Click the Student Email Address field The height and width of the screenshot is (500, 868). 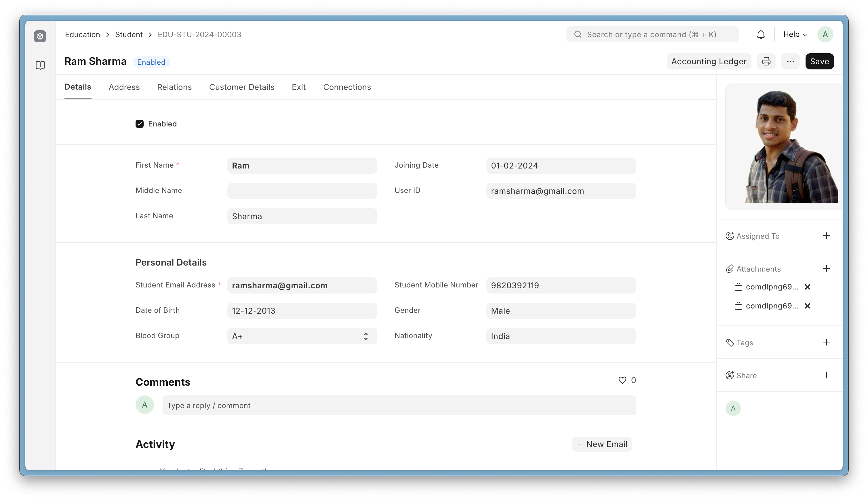pos(302,285)
